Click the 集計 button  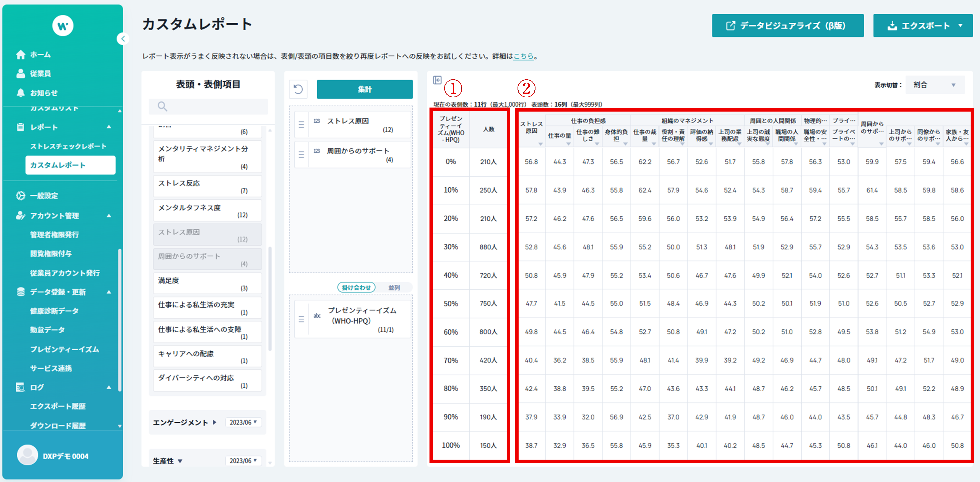pyautogui.click(x=365, y=89)
